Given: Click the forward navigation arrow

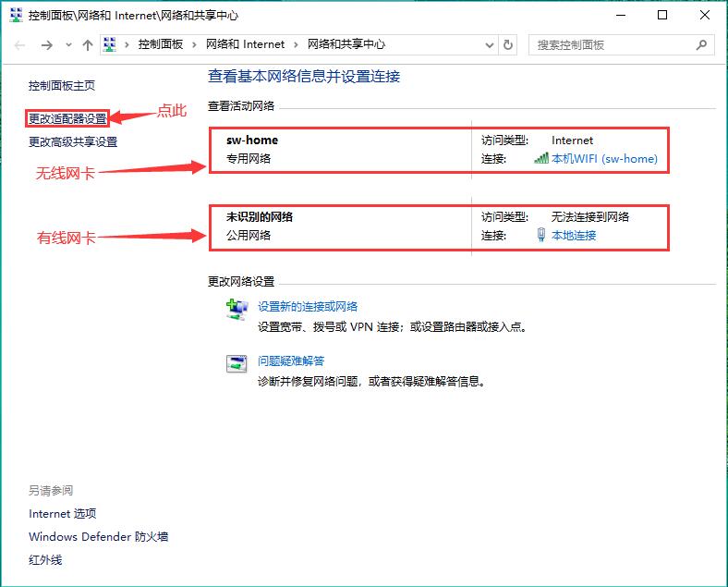Looking at the screenshot, I should [x=46, y=45].
